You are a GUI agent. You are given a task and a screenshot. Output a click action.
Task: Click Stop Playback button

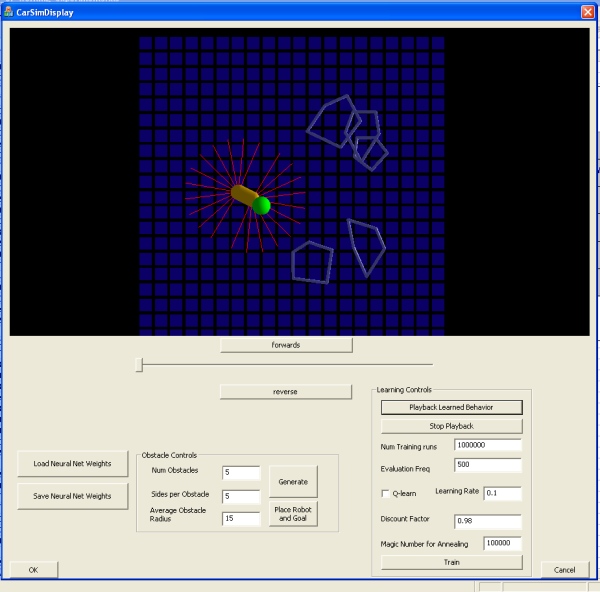coord(451,426)
